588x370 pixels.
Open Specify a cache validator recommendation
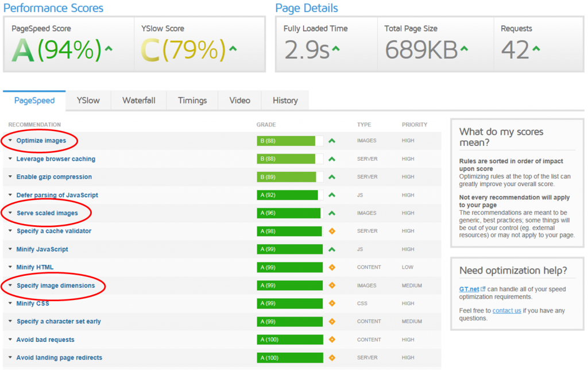pyautogui.click(x=54, y=231)
